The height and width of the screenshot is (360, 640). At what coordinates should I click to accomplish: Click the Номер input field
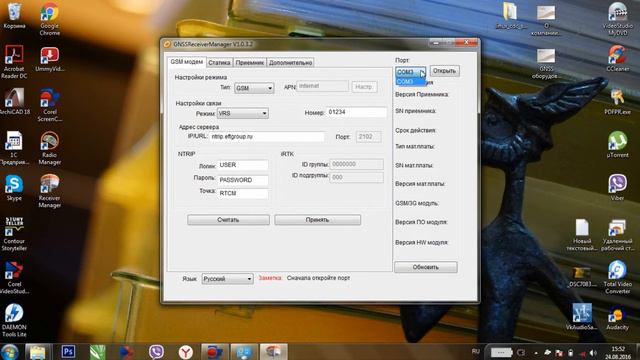(x=356, y=112)
